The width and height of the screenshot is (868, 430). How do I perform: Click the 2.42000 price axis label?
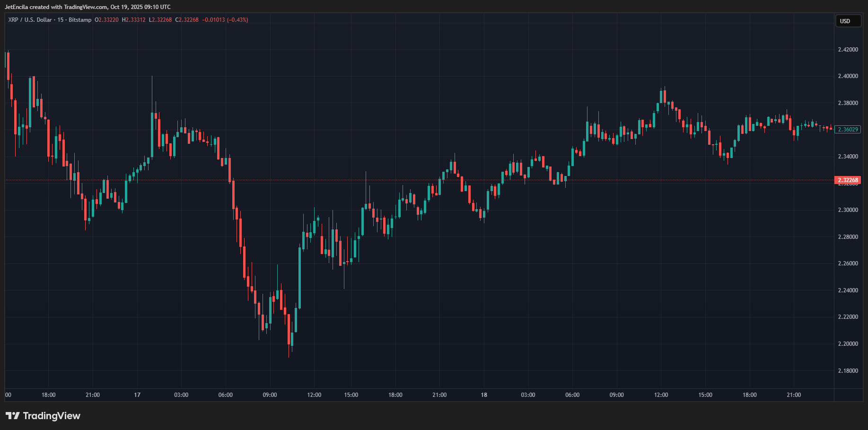pyautogui.click(x=848, y=50)
